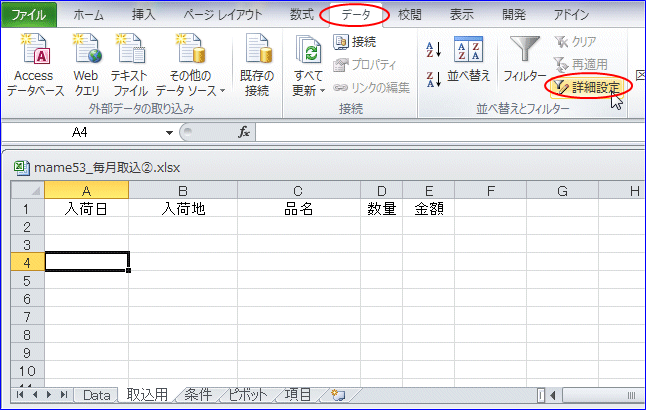
Task: Switch to the 表示 tab
Action: coord(461,15)
